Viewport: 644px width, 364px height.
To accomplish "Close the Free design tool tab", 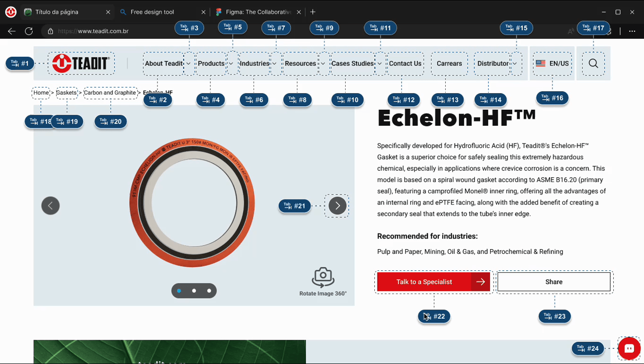I will [x=203, y=12].
